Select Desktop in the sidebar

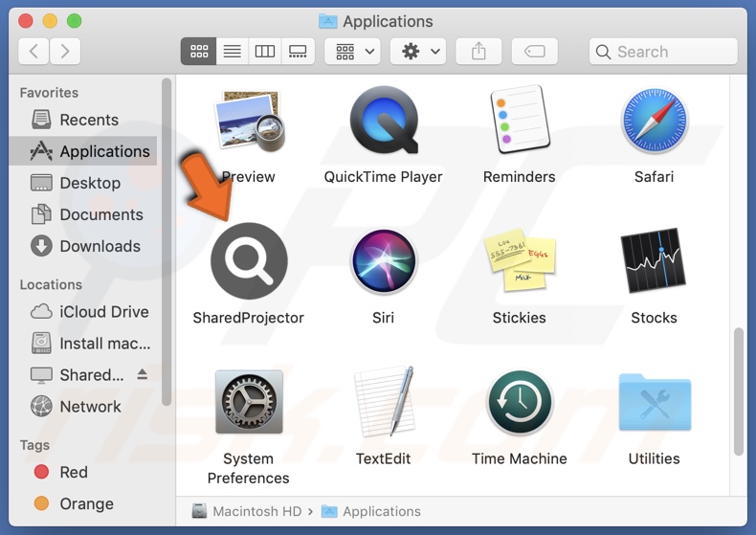83,183
